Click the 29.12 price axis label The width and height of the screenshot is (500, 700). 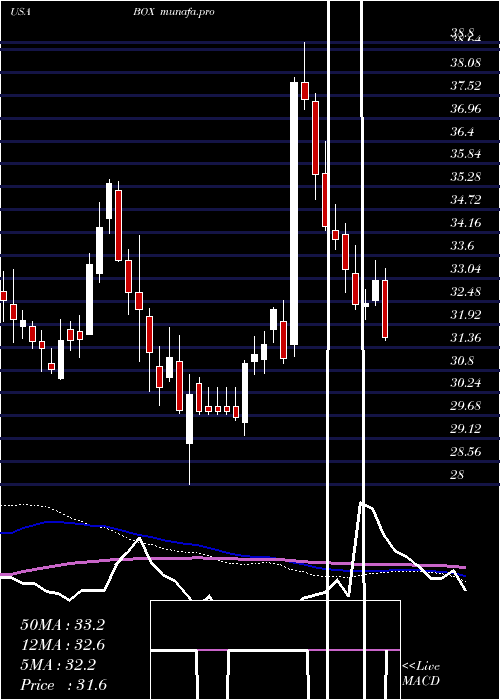tap(466, 429)
